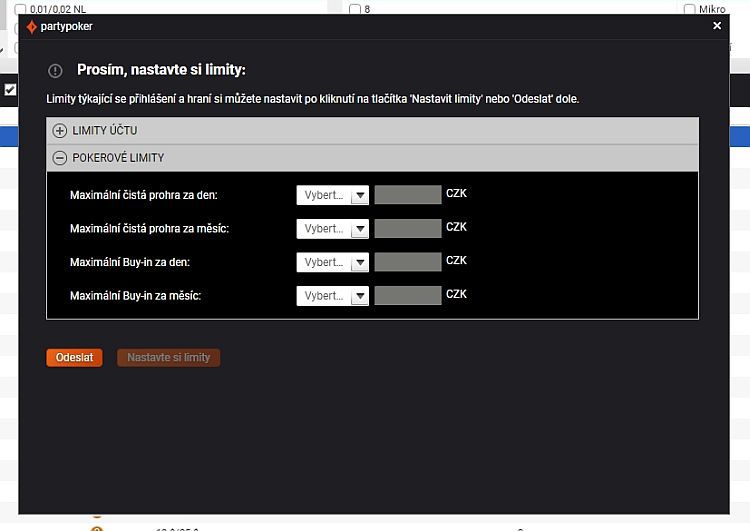
Task: Click the plus icon next to LIMITY ÚČTU
Action: 60,131
